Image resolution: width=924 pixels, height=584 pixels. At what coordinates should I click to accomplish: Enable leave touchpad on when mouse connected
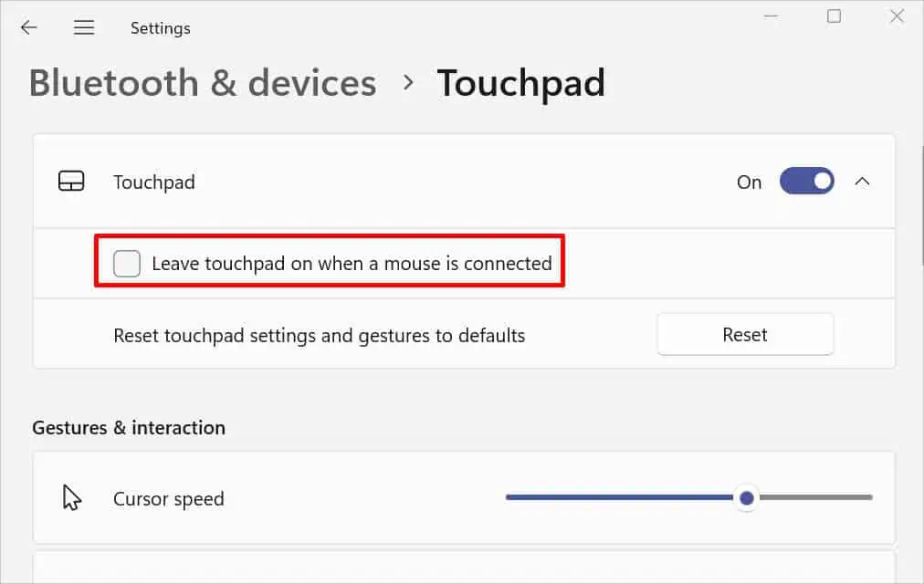click(126, 263)
